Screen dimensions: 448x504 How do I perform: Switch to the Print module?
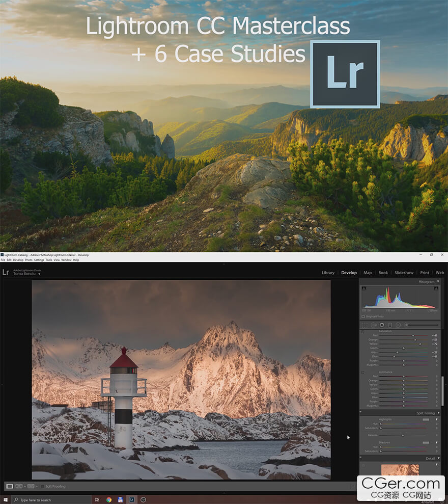click(x=424, y=273)
